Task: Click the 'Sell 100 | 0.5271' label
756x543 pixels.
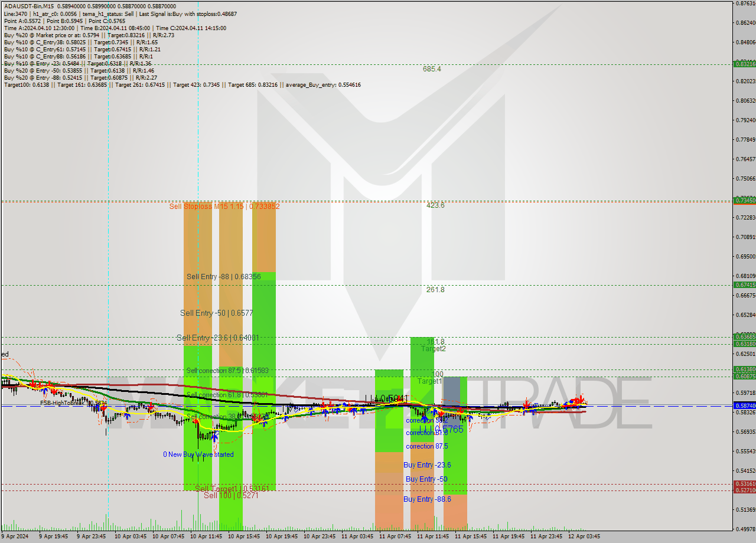Action: tap(232, 495)
